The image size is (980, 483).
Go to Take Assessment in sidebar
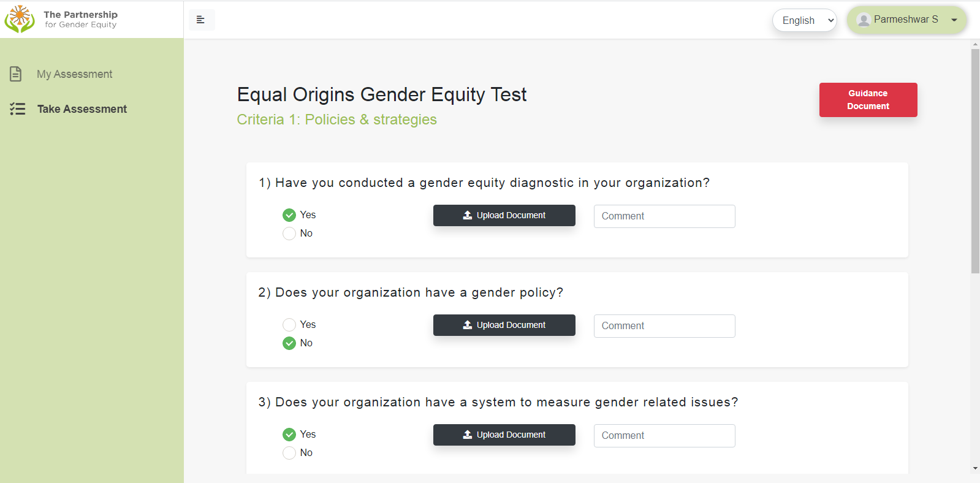[82, 109]
